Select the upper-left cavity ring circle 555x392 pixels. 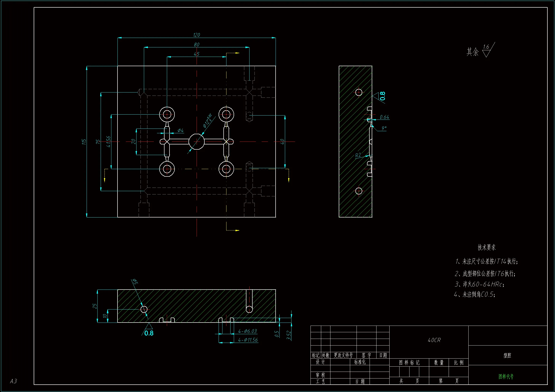click(x=167, y=115)
